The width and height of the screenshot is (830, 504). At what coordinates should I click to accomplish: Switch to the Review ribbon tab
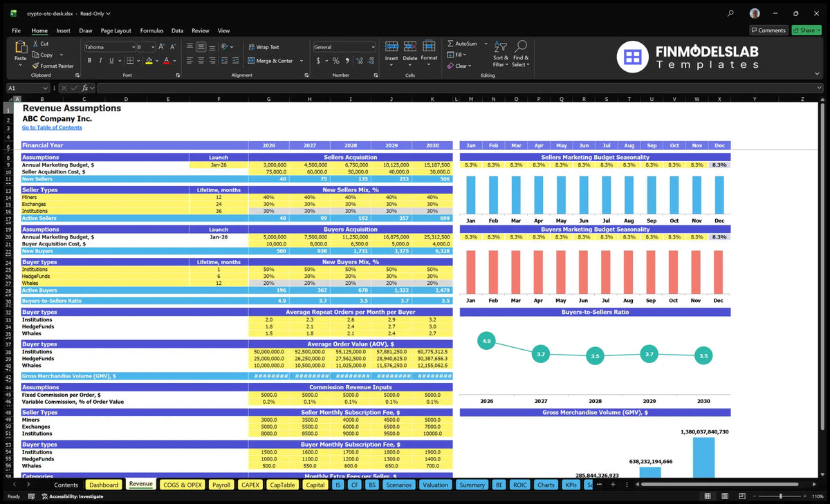pyautogui.click(x=200, y=30)
